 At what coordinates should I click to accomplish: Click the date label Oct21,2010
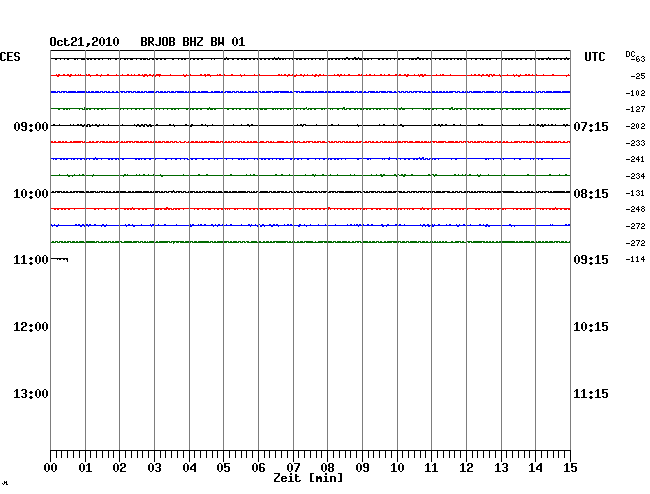84,42
